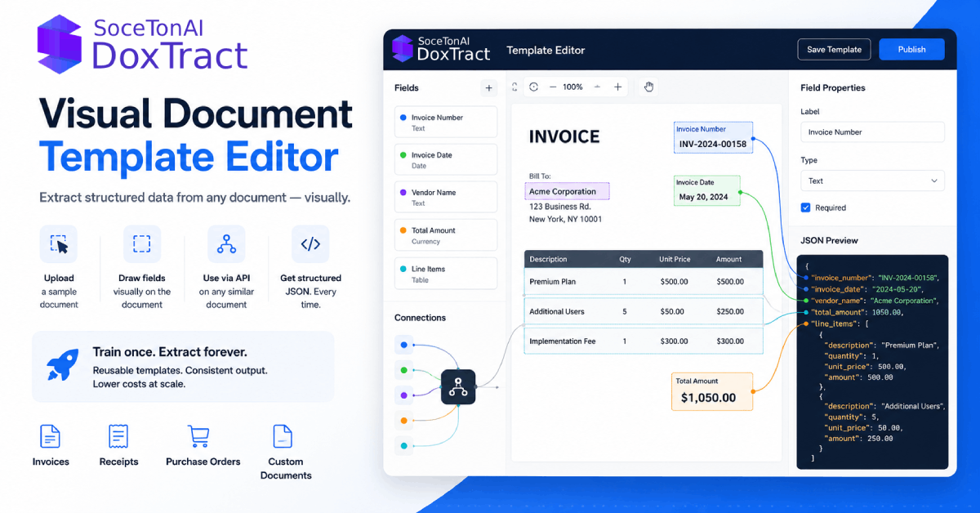Click the fit-to-screen brackets icon
This screenshot has width=980, height=513.
click(514, 87)
